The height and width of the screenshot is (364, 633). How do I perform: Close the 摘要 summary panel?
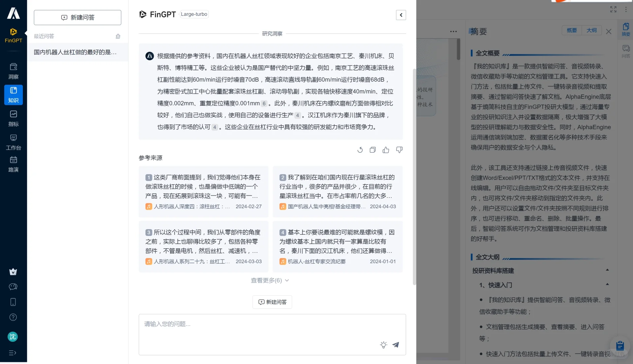pyautogui.click(x=609, y=32)
